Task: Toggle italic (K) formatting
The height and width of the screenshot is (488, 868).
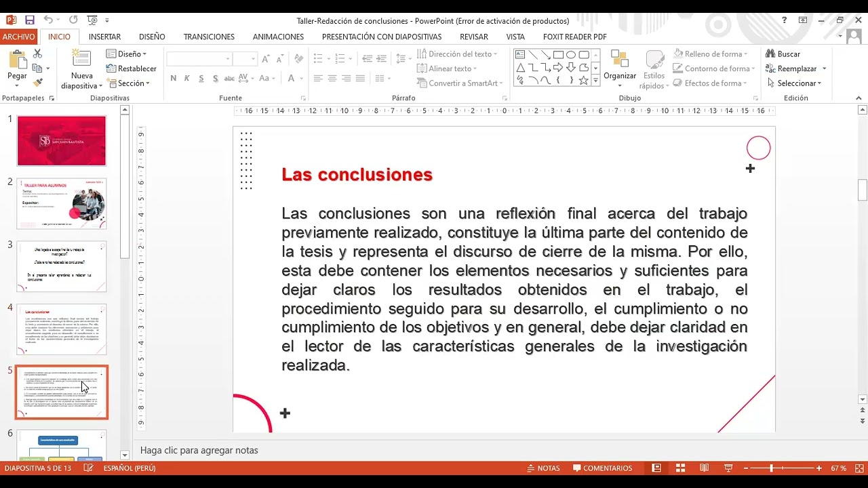Action: 187,79
